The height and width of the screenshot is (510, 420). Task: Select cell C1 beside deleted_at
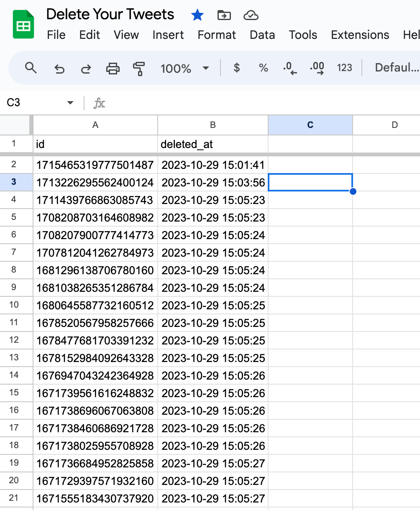point(310,144)
